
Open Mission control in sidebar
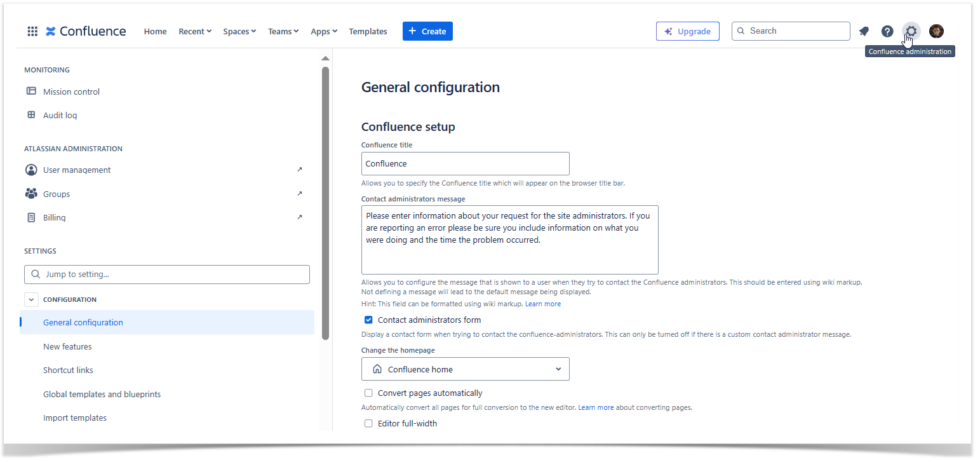pos(71,92)
